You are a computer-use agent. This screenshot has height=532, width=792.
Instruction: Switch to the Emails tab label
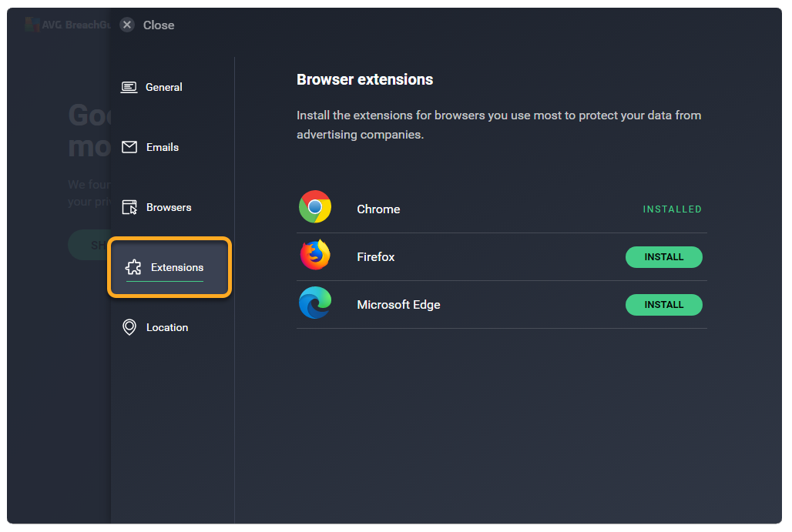pyautogui.click(x=163, y=147)
